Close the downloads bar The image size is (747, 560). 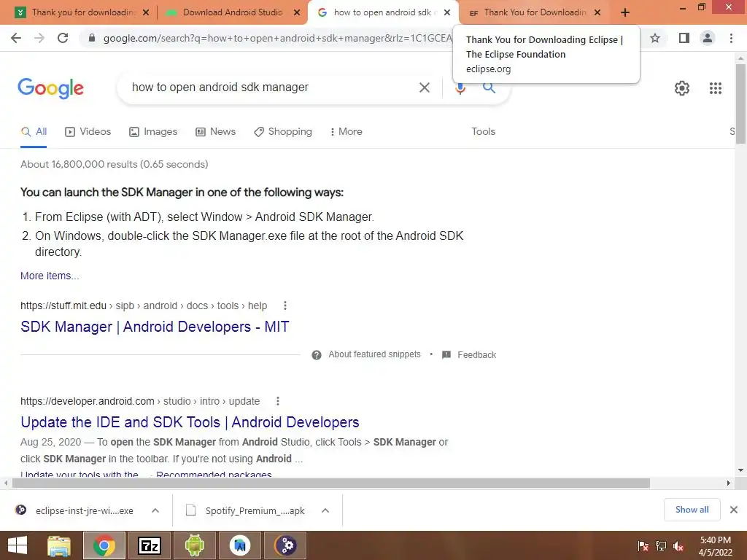[x=734, y=510]
